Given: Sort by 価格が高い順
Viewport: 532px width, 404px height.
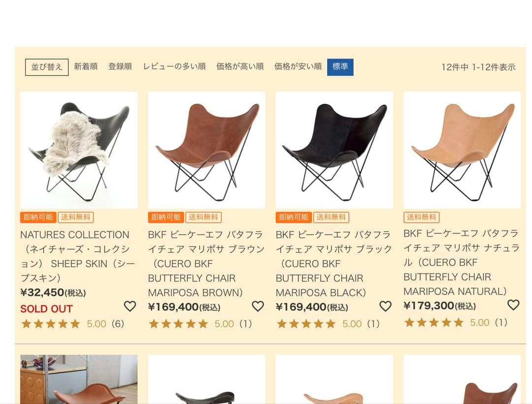Looking at the screenshot, I should 240,66.
